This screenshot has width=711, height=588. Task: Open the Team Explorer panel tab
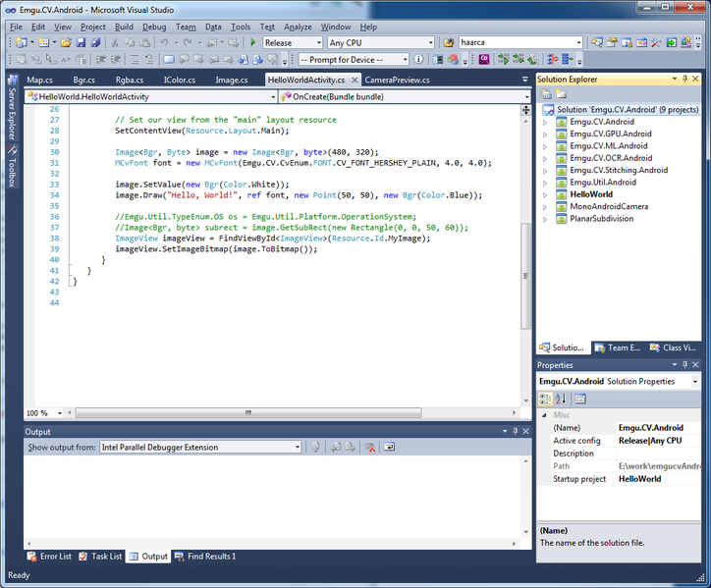(618, 347)
